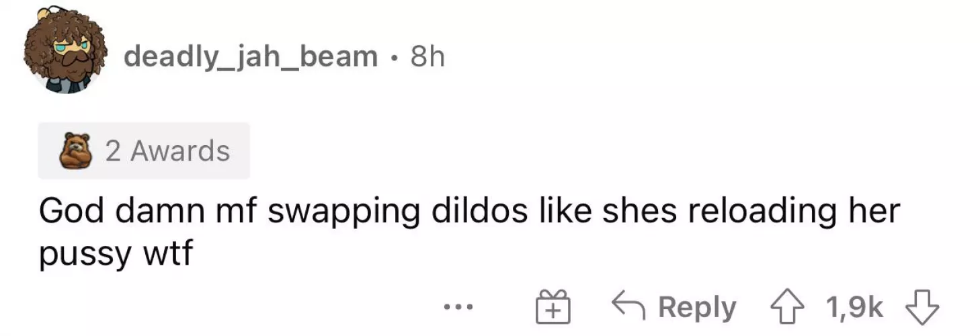Click the dot separator before 8h
Image resolution: width=980 pixels, height=336 pixels.
pyautogui.click(x=394, y=58)
